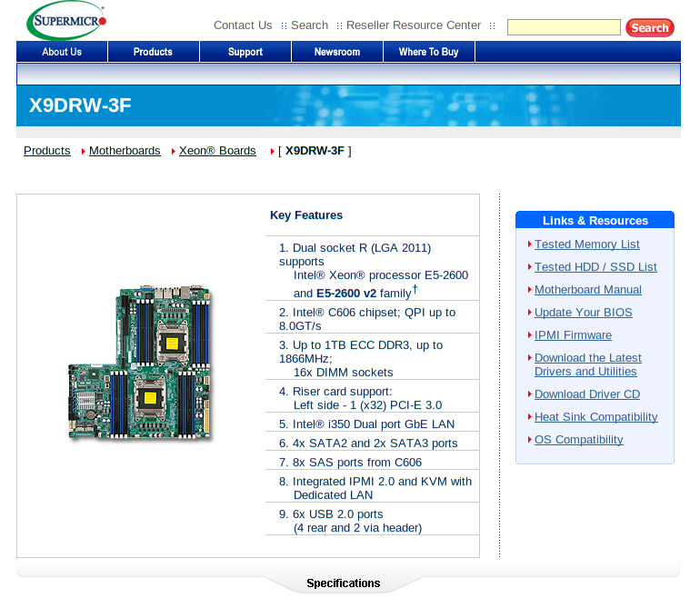The height and width of the screenshot is (598, 700).
Task: Click feature 'Intel® i350 Dual port GbE LAN'
Action: tap(374, 424)
